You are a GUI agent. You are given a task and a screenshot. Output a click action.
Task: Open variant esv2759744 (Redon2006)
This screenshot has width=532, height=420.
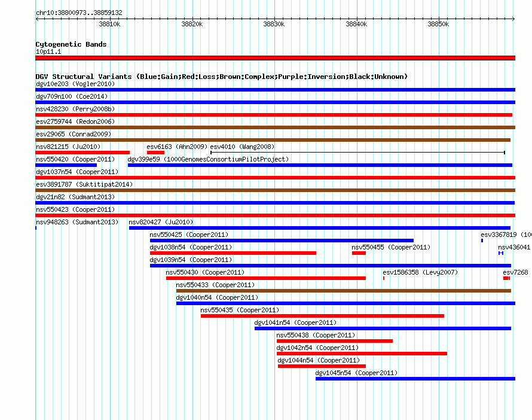pyautogui.click(x=75, y=121)
